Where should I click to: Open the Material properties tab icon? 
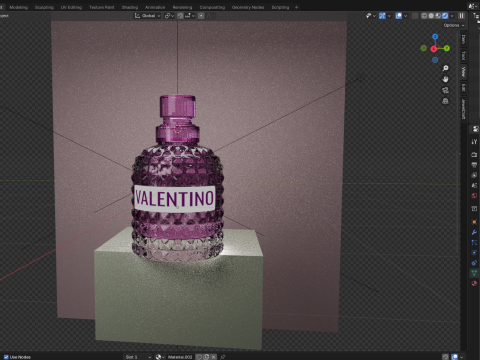(474, 283)
